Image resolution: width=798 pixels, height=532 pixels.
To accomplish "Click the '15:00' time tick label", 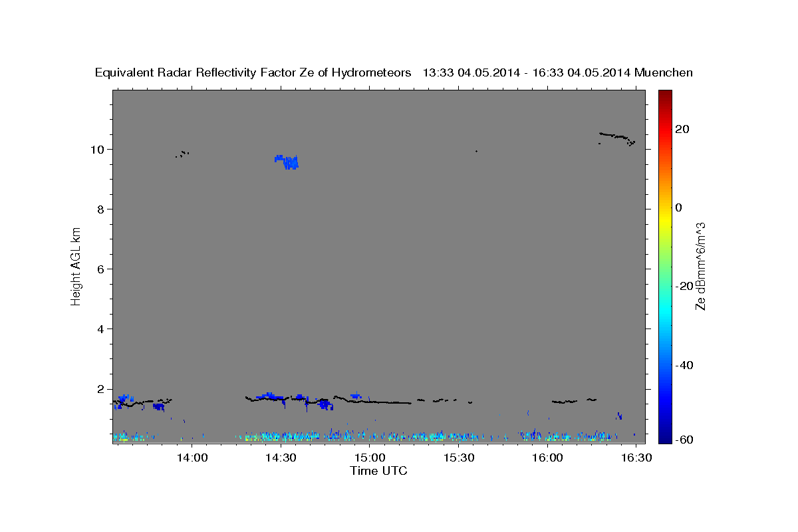I will click(x=370, y=458).
